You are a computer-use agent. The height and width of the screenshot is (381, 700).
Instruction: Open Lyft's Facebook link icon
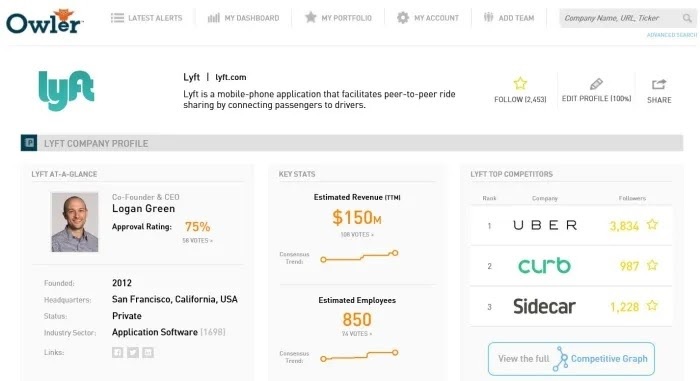[117, 352]
